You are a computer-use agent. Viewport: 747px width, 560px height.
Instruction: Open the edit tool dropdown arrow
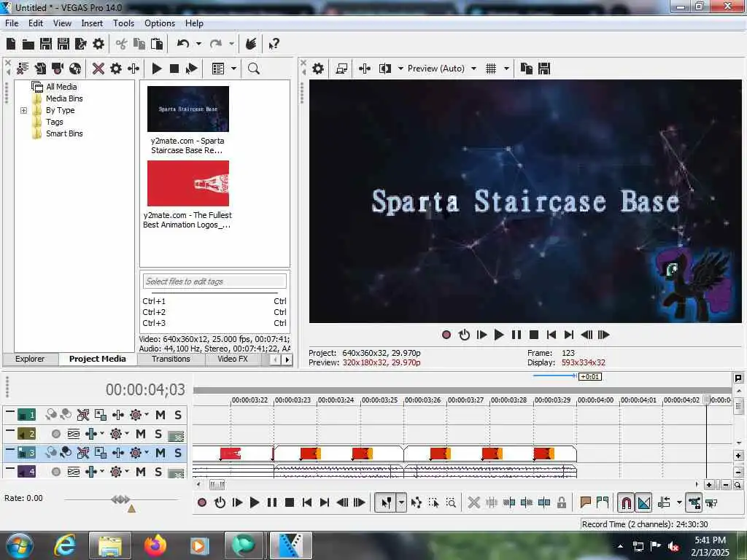click(x=402, y=502)
